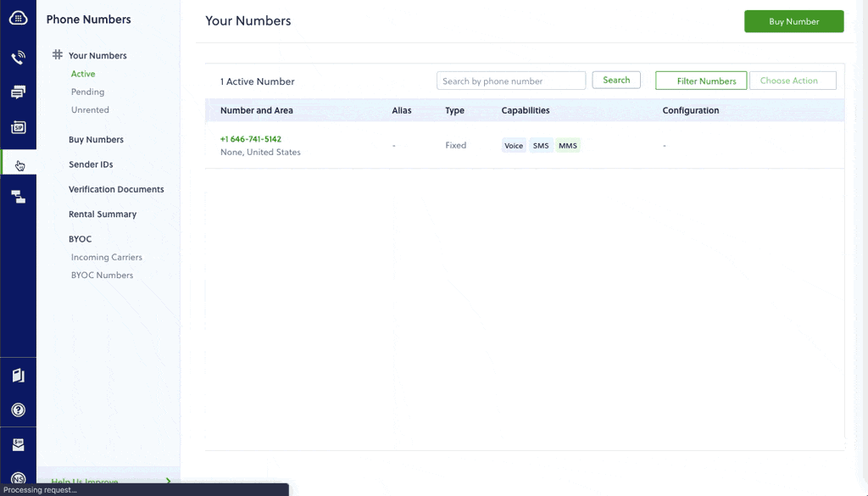Click the green Buy Number button
Image resolution: width=868 pixels, height=496 pixels.
point(793,20)
